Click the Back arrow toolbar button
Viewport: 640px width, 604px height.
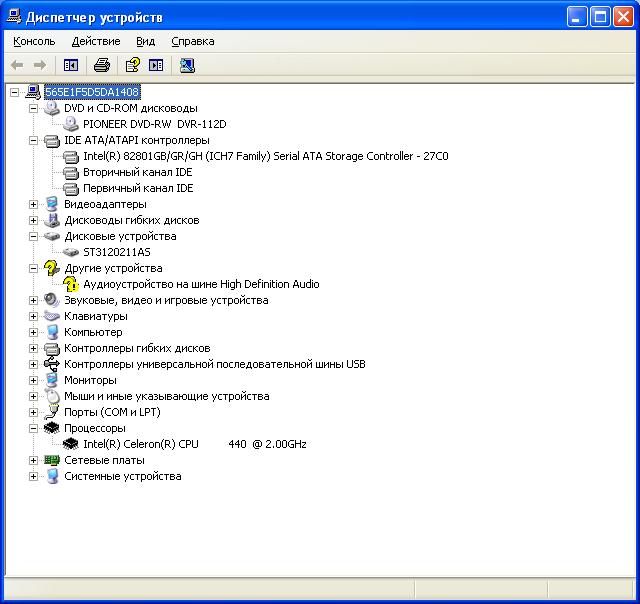17,65
